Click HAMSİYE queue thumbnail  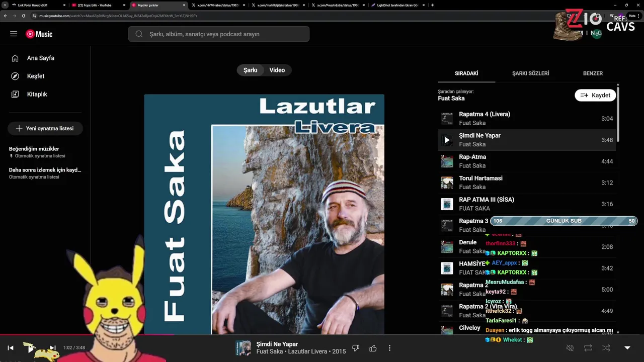click(447, 268)
